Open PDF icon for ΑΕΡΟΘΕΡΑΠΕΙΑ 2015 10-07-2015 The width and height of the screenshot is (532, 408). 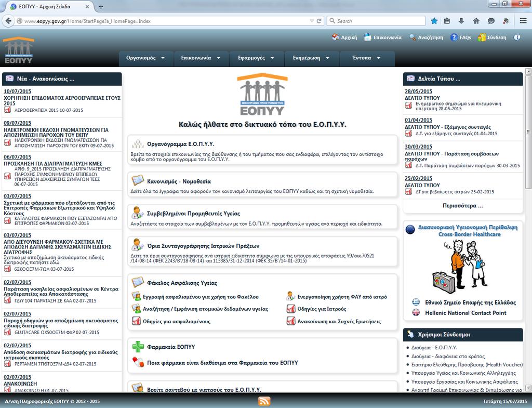7,110
